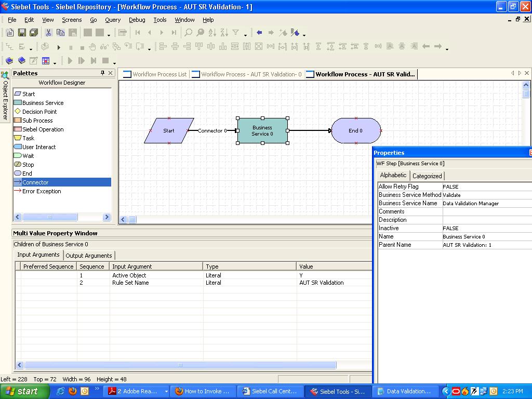Click the First Record navigation icon

(x=137, y=33)
